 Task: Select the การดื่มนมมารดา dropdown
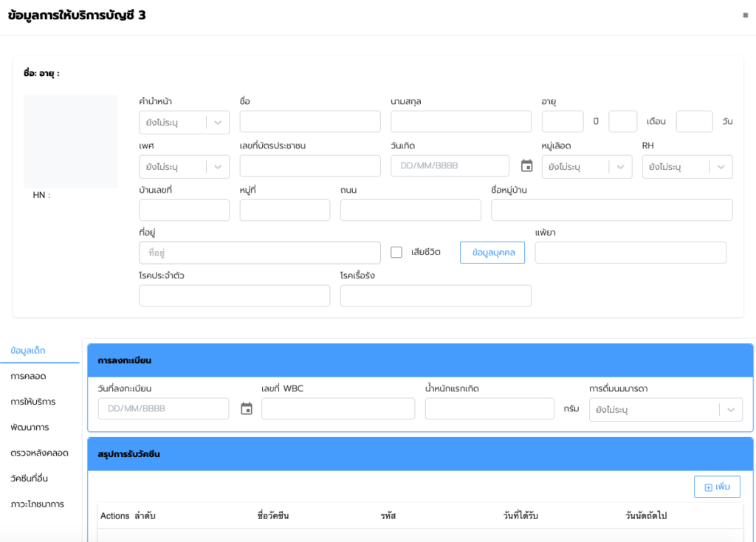click(665, 409)
